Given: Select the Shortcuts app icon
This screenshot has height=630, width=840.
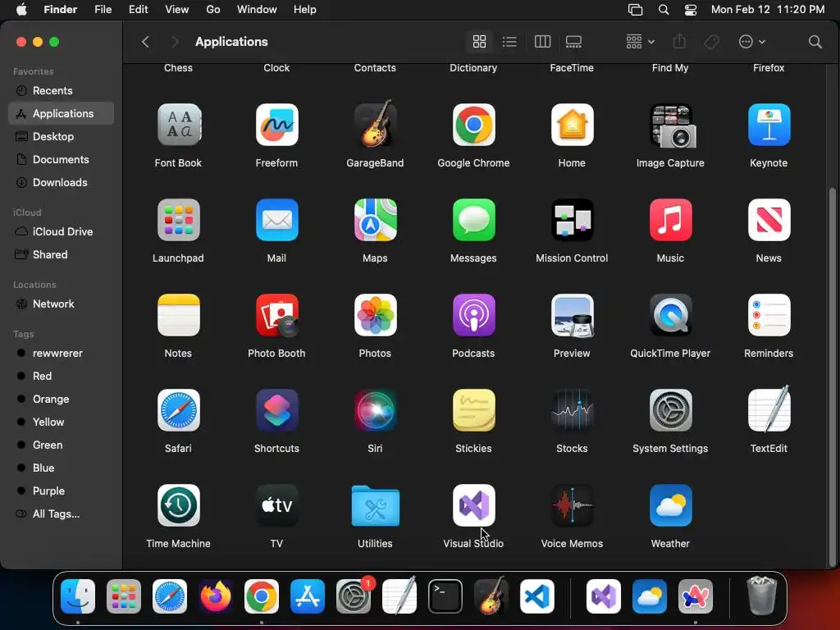Looking at the screenshot, I should click(x=277, y=410).
